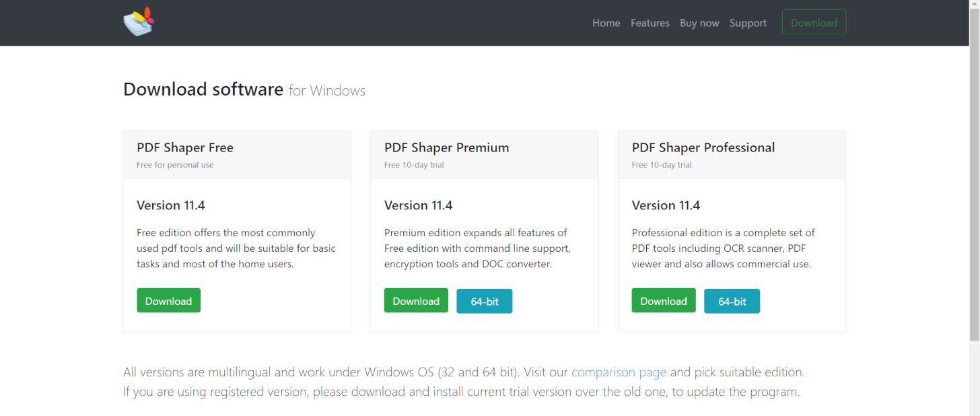This screenshot has width=980, height=416.
Task: Click the Premium edition description paragraph
Action: pyautogui.click(x=478, y=248)
